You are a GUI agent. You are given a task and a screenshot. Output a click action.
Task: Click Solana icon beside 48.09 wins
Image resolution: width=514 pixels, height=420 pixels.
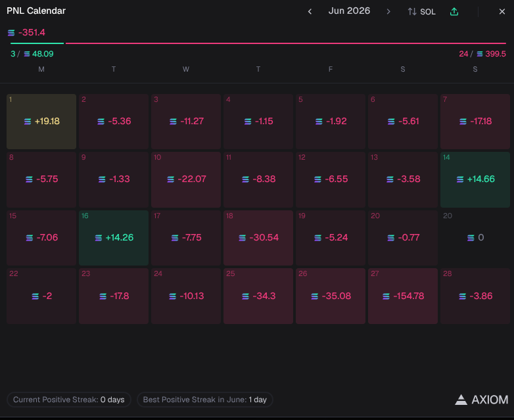27,54
